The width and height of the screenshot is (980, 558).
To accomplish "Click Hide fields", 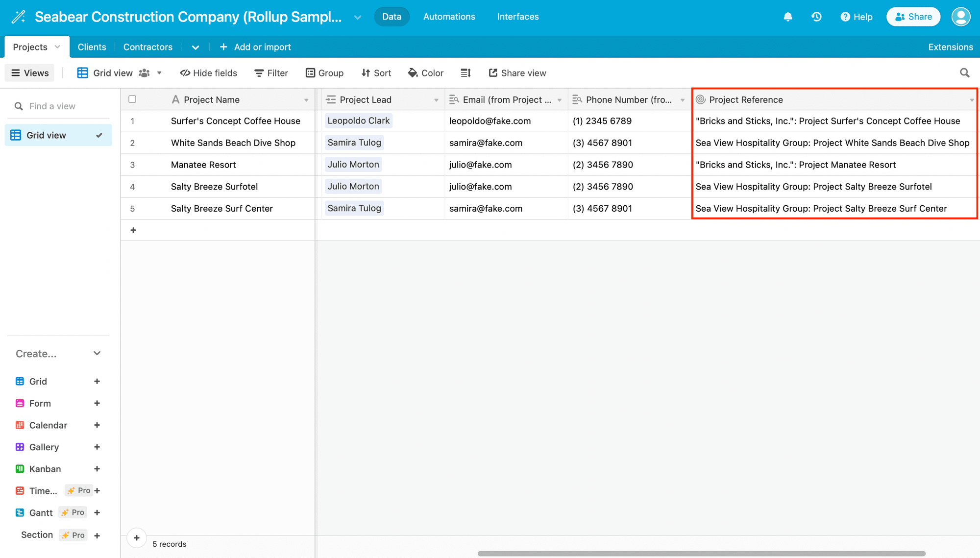I will point(209,73).
